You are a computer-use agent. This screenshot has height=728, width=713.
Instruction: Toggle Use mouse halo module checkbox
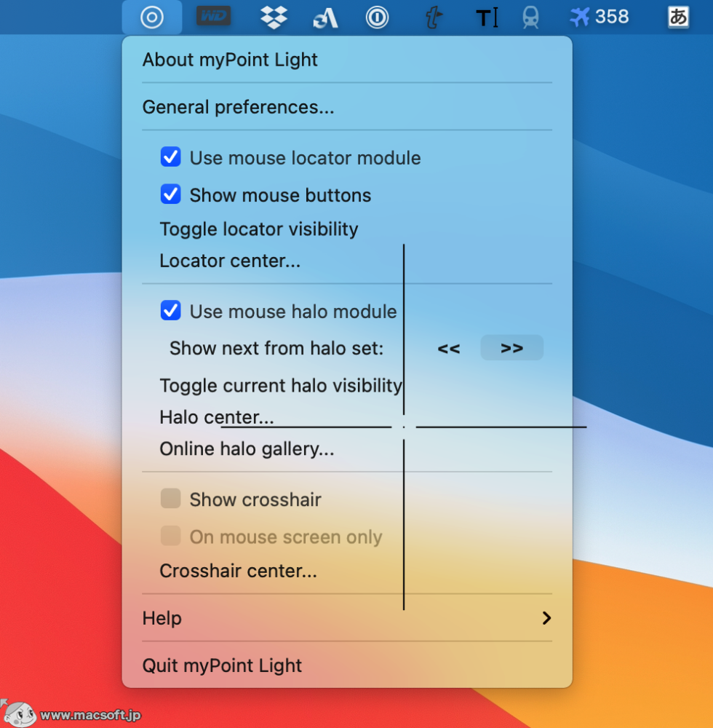point(171,311)
